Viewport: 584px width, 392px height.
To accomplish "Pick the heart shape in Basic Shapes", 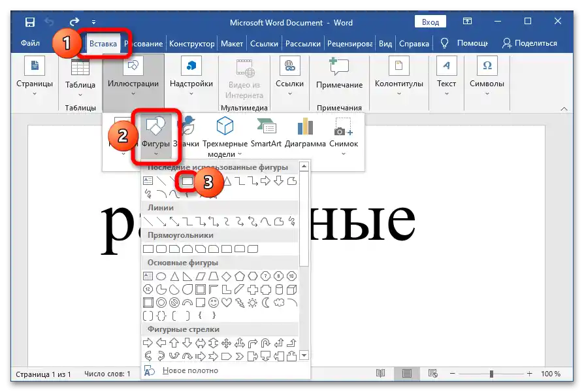I will 227,302.
